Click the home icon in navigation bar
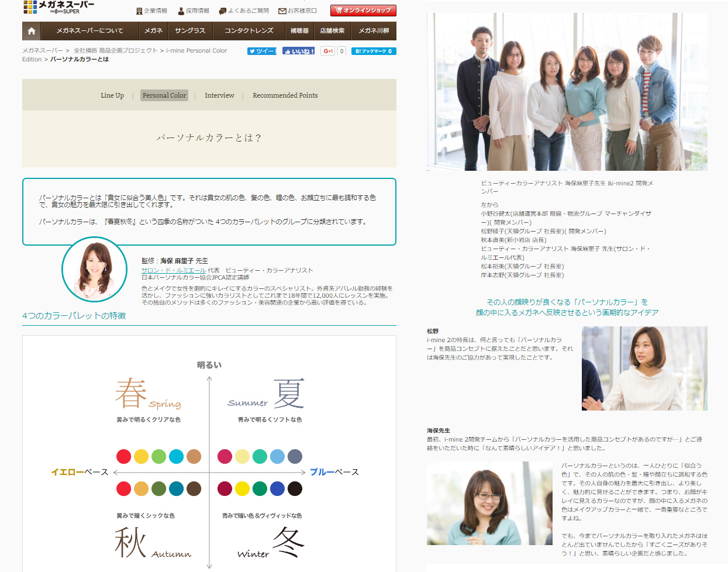Viewport: 728px width, 572px height. tap(32, 31)
